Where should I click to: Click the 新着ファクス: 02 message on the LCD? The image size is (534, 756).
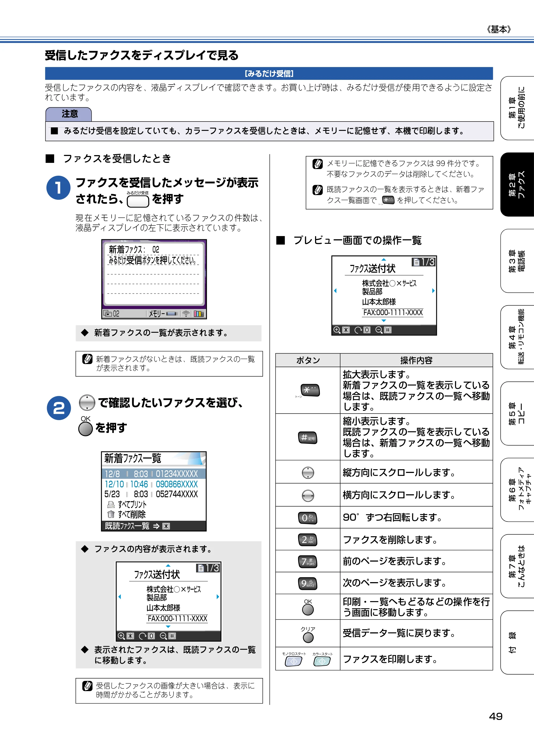(x=134, y=250)
